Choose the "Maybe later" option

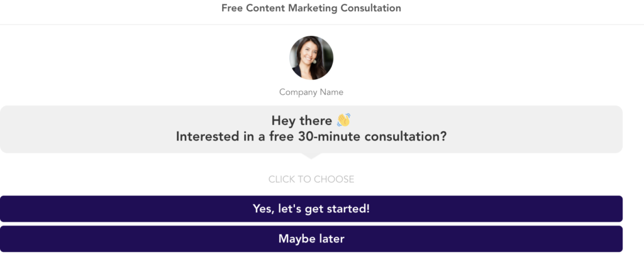pos(311,239)
